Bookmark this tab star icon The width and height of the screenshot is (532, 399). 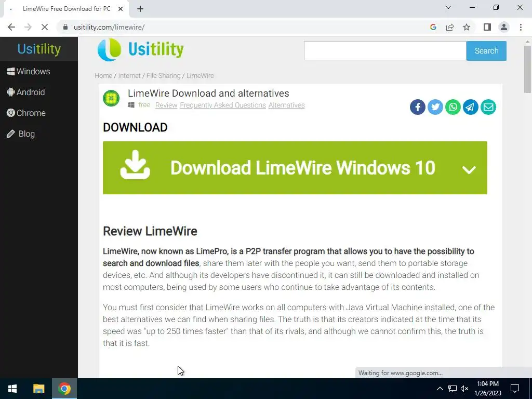click(x=467, y=27)
